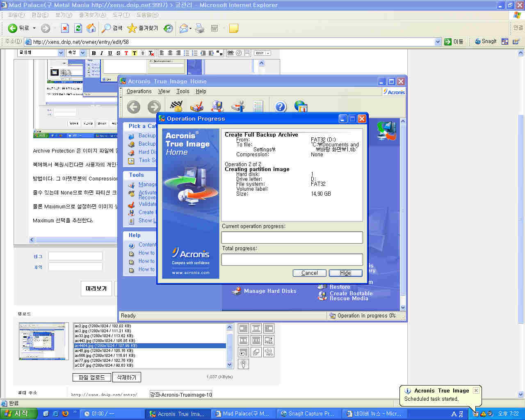525x420 pixels.
Task: Click the FREE layout image insert icon
Action: pos(269,340)
